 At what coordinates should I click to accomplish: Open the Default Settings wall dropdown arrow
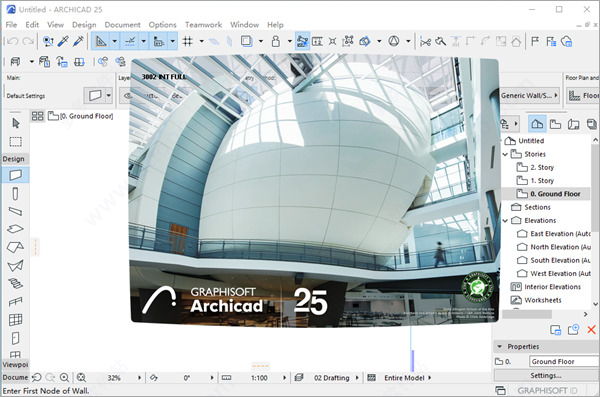point(108,95)
